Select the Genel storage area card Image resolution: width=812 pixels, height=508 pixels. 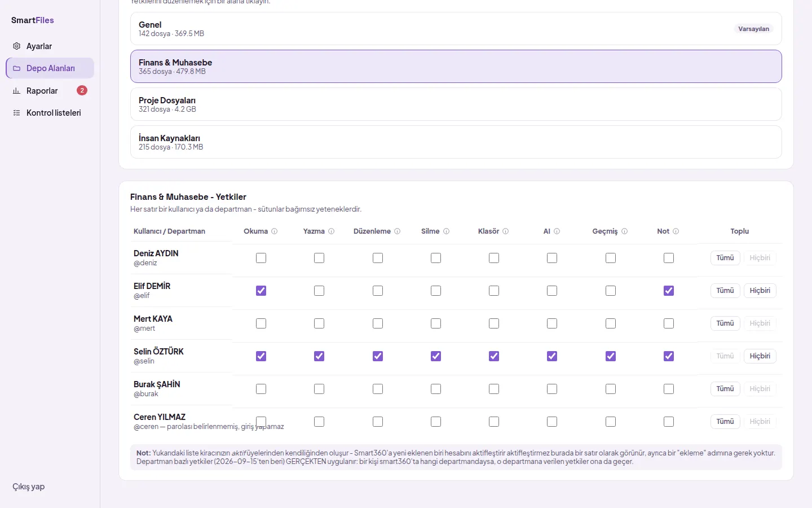point(456,29)
